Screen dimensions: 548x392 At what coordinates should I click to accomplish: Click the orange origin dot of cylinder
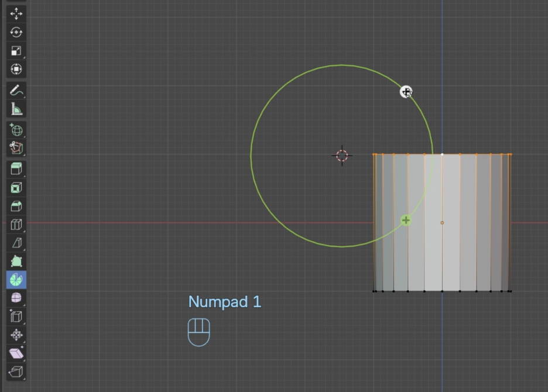coord(442,222)
